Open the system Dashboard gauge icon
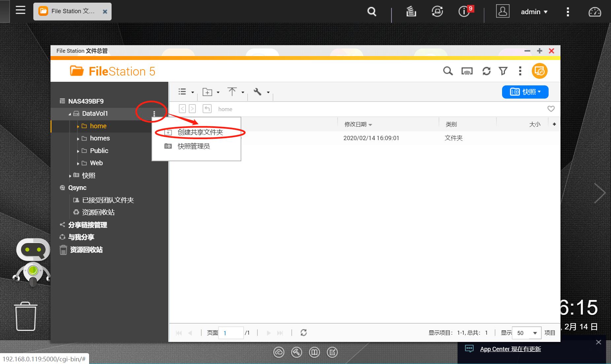Viewport: 611px width, 364px height. pyautogui.click(x=594, y=12)
